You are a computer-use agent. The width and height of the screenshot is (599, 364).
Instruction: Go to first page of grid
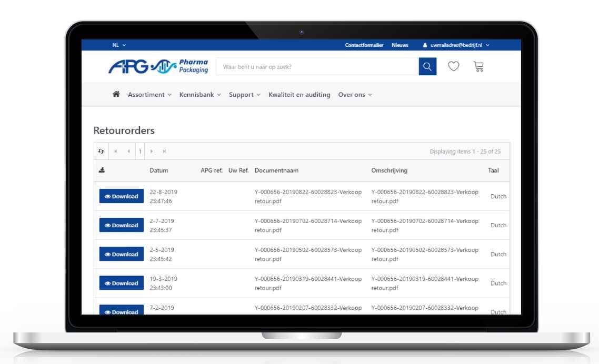(x=115, y=151)
